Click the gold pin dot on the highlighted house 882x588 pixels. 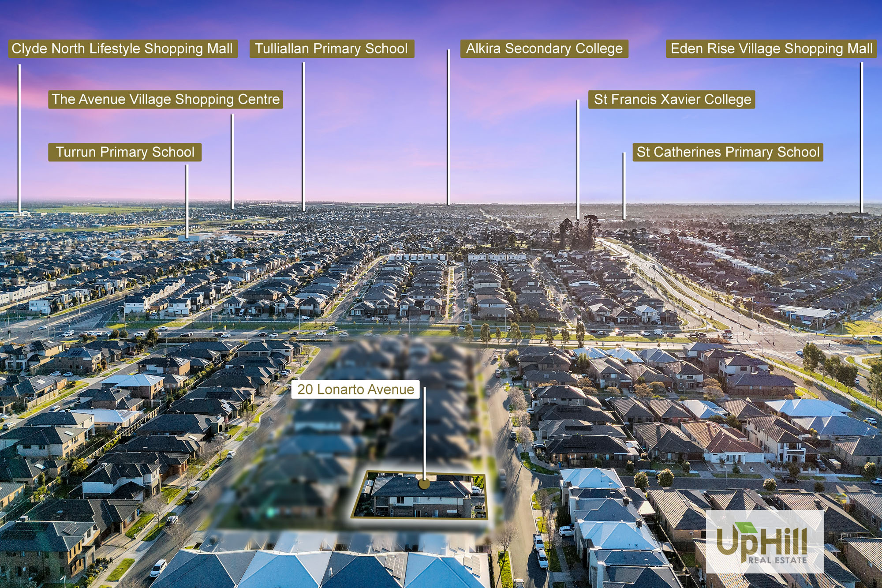424,483
